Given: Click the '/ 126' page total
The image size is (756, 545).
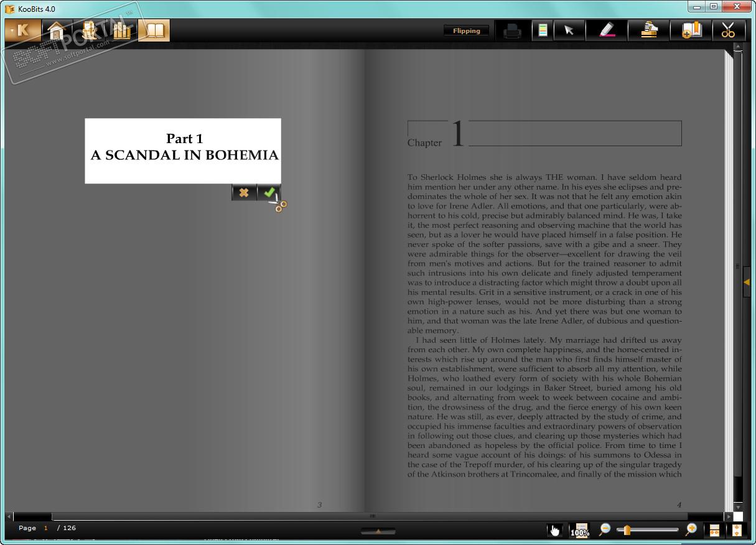Looking at the screenshot, I should click(x=67, y=528).
